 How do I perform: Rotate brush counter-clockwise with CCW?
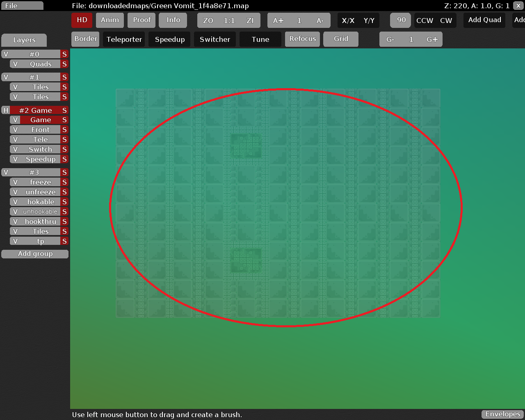425,21
